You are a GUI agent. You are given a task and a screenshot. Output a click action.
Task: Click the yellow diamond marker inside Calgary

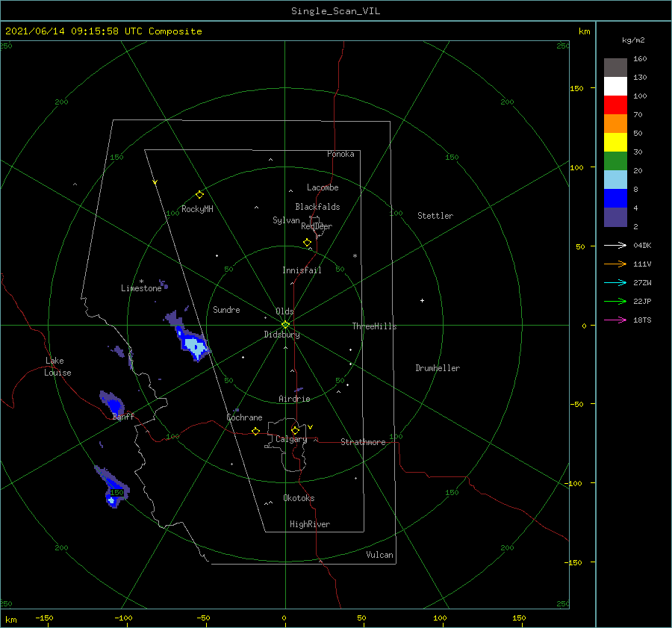(x=295, y=430)
